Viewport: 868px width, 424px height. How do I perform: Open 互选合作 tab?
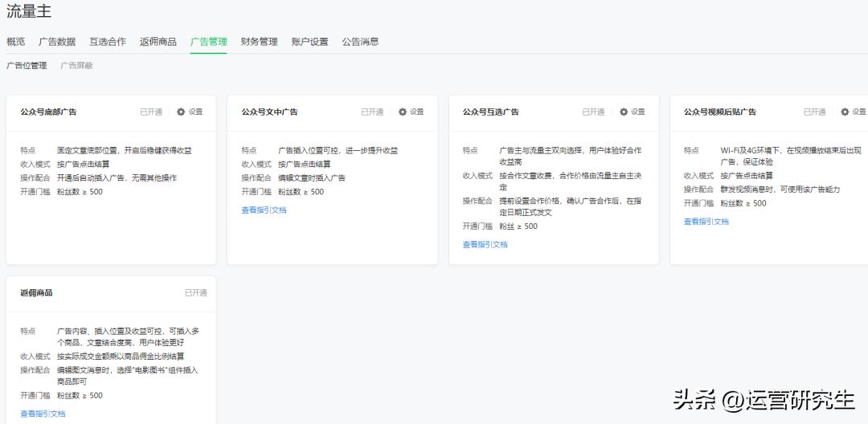pyautogui.click(x=108, y=42)
